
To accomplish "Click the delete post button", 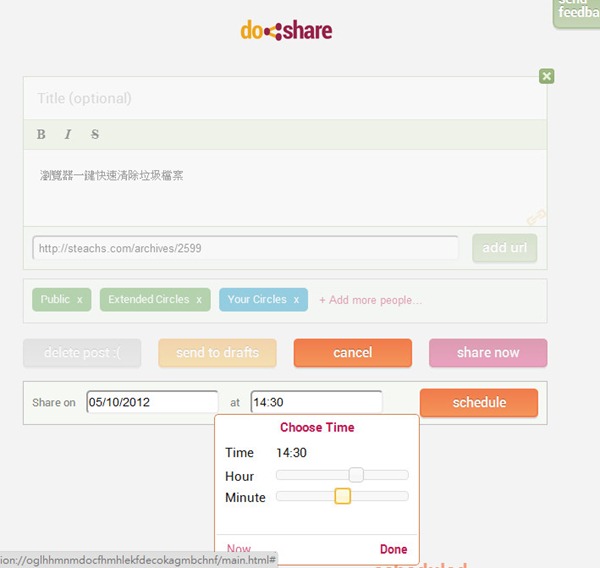I will pyautogui.click(x=82, y=353).
